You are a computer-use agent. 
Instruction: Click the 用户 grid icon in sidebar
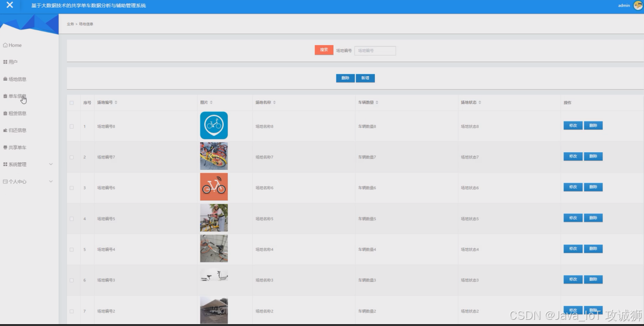5,62
